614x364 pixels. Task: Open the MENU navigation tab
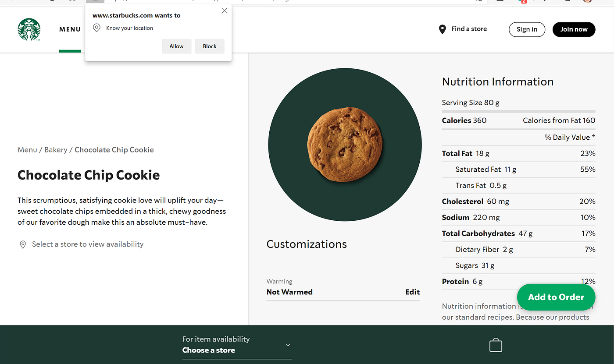click(x=70, y=29)
